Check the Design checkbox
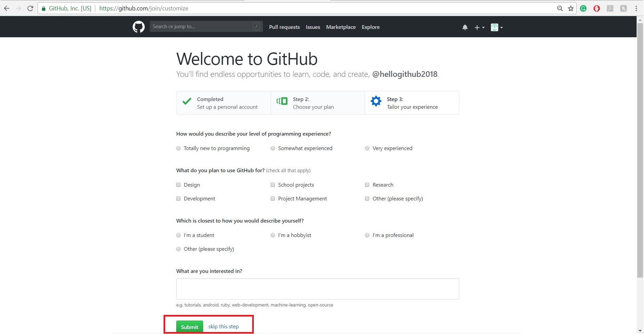The image size is (644, 334). [x=178, y=185]
